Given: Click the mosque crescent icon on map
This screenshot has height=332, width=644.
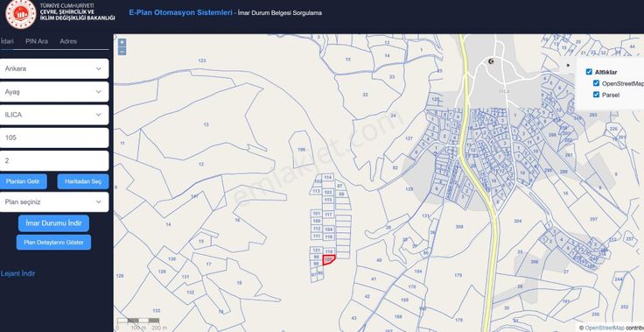Looking at the screenshot, I should [491, 61].
